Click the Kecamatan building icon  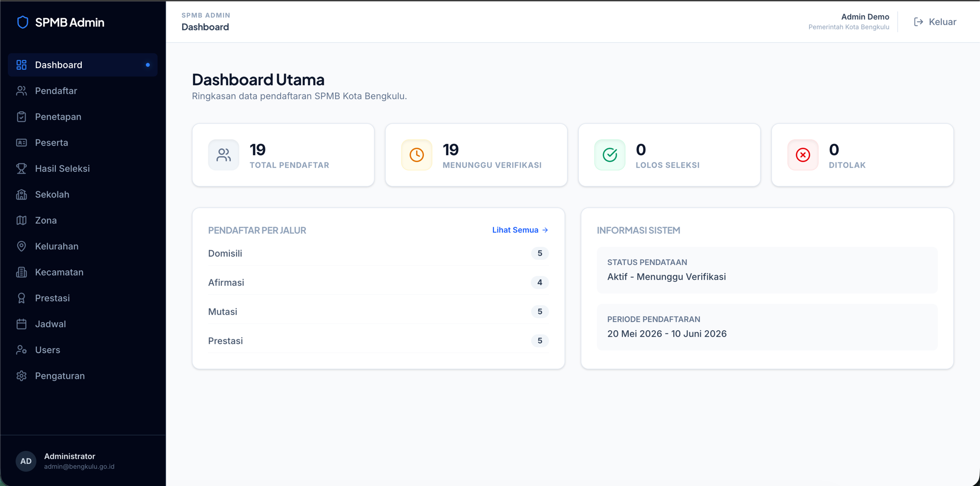point(22,272)
